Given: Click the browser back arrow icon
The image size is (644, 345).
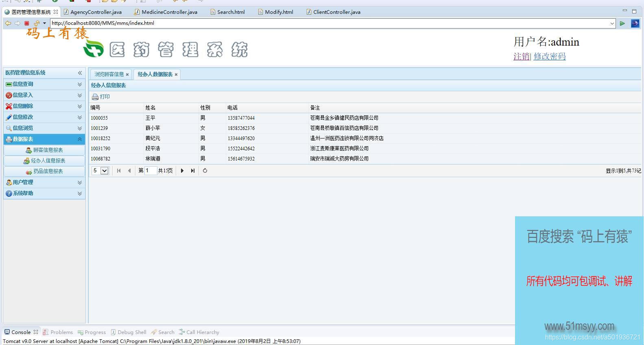Looking at the screenshot, I should (x=8, y=23).
